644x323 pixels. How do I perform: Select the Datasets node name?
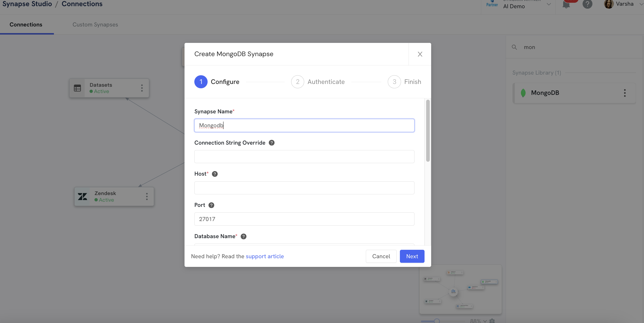tap(101, 85)
